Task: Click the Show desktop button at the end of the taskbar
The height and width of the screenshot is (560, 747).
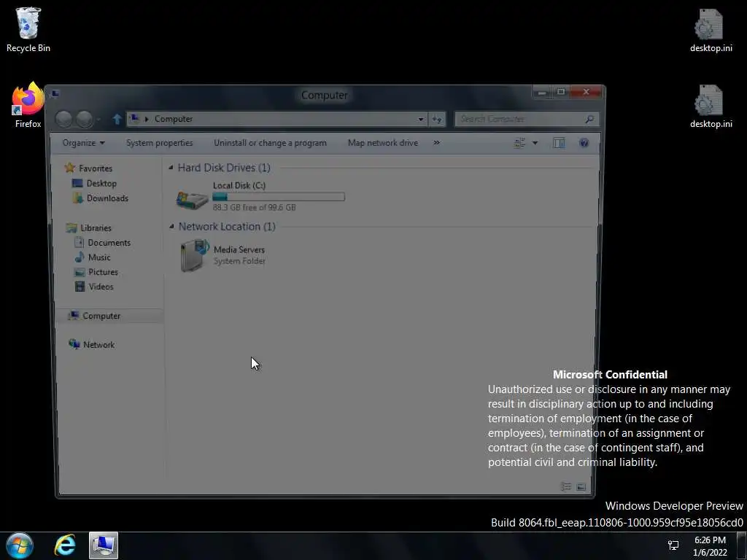Action: coord(742,545)
